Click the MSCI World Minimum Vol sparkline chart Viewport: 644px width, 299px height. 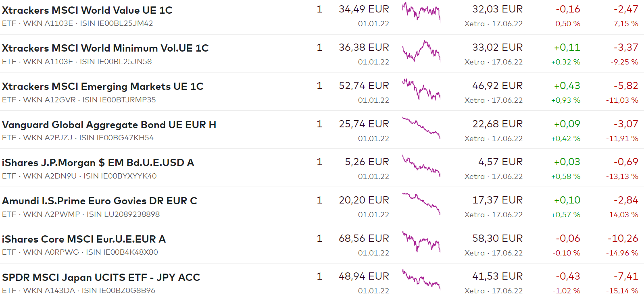[x=421, y=51]
